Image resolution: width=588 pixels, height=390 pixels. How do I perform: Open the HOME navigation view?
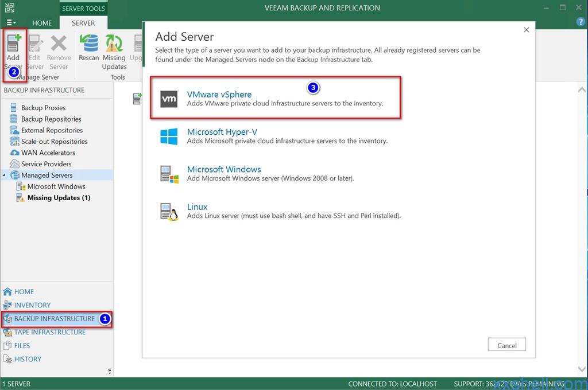pos(24,292)
